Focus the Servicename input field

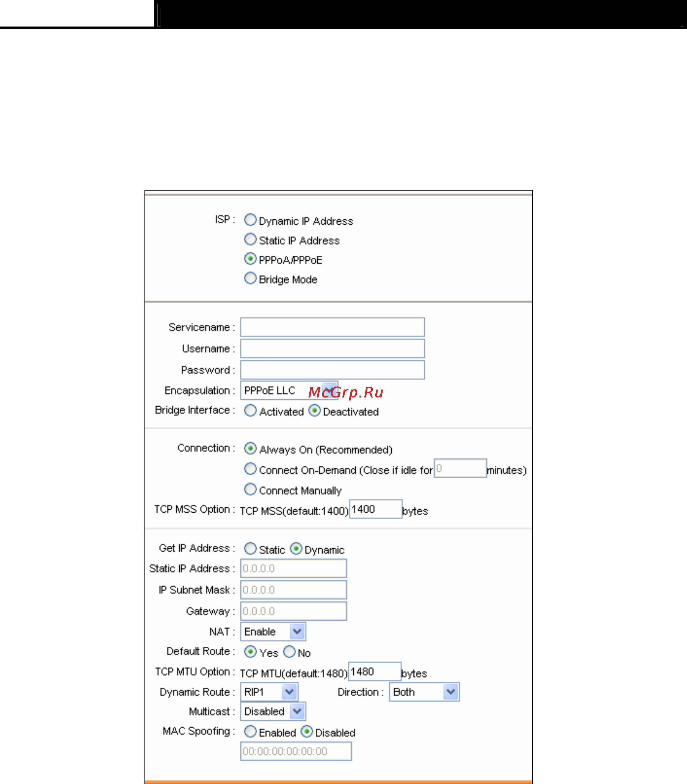[x=333, y=327]
